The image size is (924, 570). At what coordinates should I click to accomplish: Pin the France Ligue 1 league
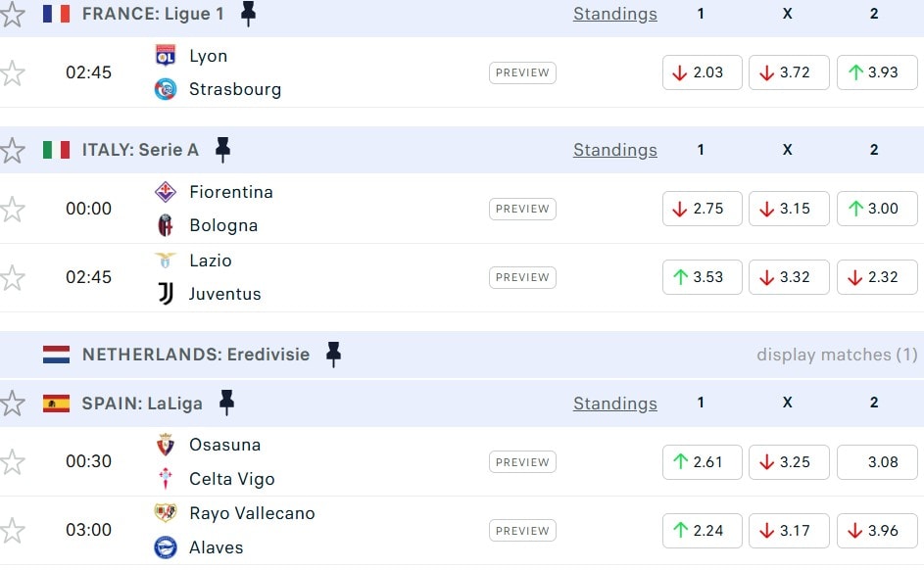[248, 14]
